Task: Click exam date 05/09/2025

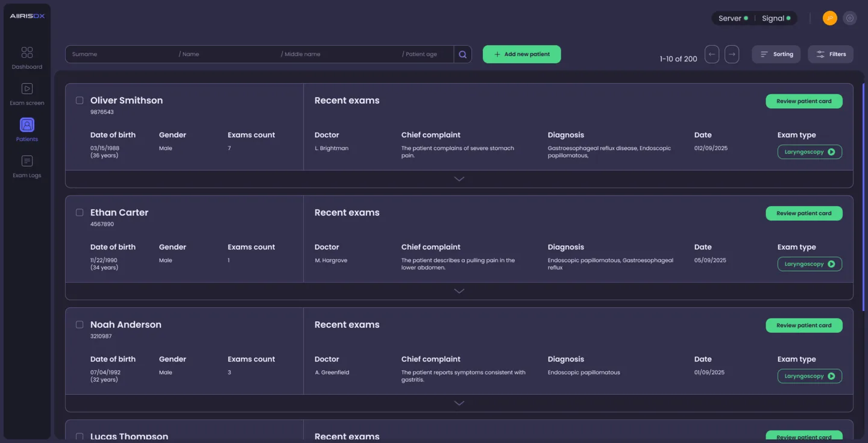Action: [x=710, y=260]
